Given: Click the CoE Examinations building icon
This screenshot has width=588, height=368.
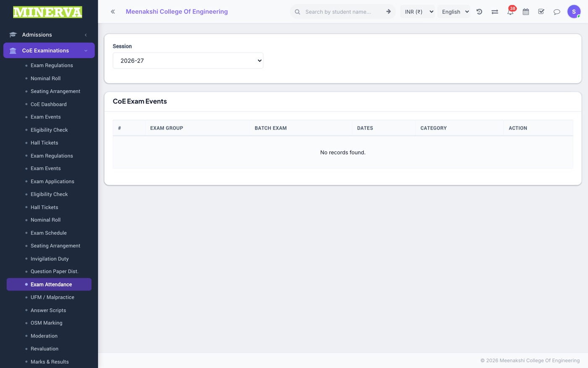Looking at the screenshot, I should pos(13,50).
